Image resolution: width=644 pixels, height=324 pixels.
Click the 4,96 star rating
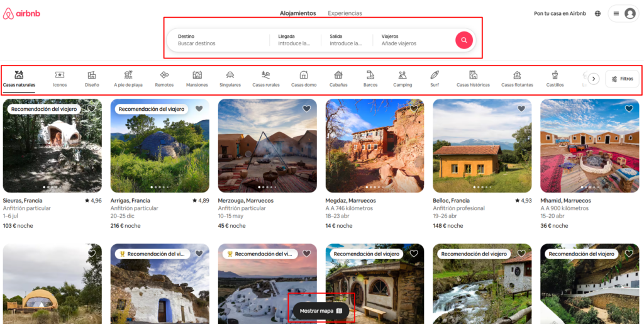[93, 201]
